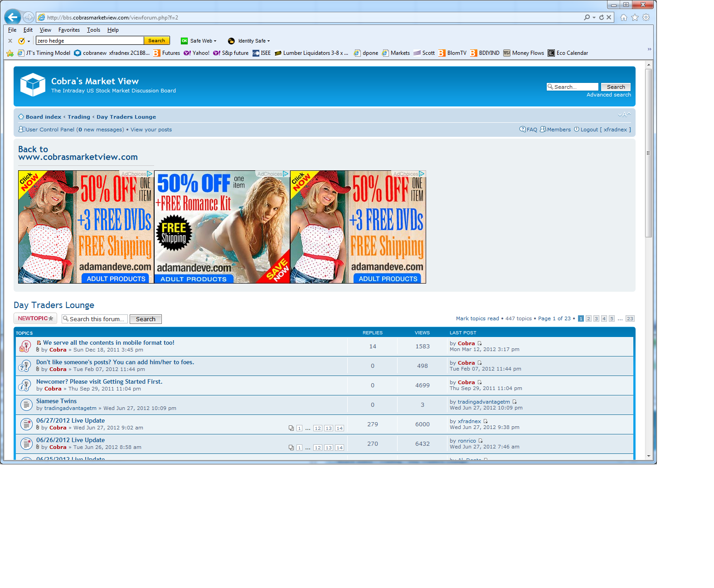Viewport: 714px width, 588px height.
Task: Expand the address bar search dropdown arrow
Action: point(594,17)
